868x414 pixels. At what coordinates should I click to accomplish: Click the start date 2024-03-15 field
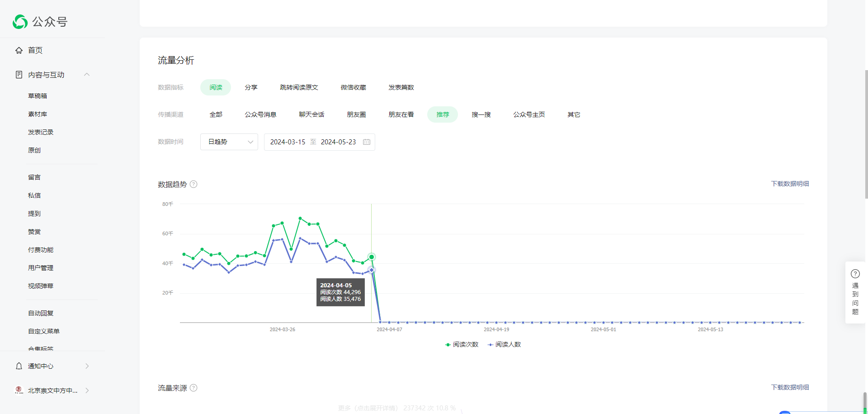(x=288, y=142)
